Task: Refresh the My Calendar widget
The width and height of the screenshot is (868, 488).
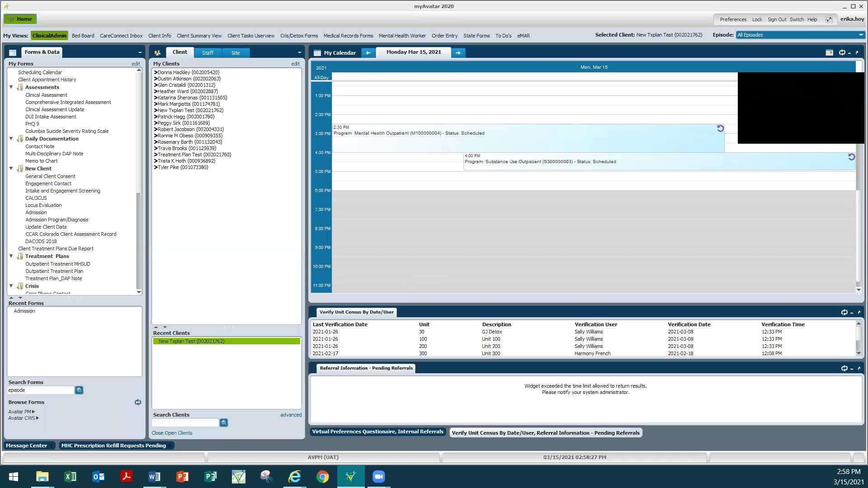Action: tap(842, 52)
